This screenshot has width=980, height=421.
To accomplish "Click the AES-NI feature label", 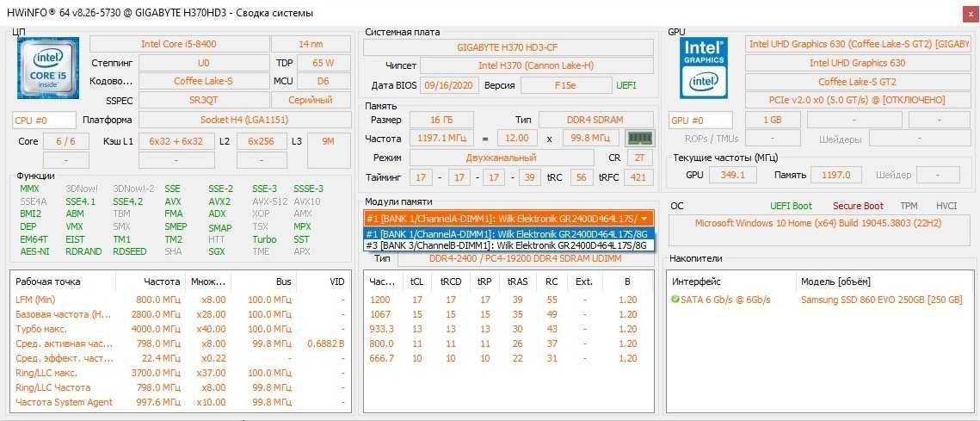I will [34, 251].
